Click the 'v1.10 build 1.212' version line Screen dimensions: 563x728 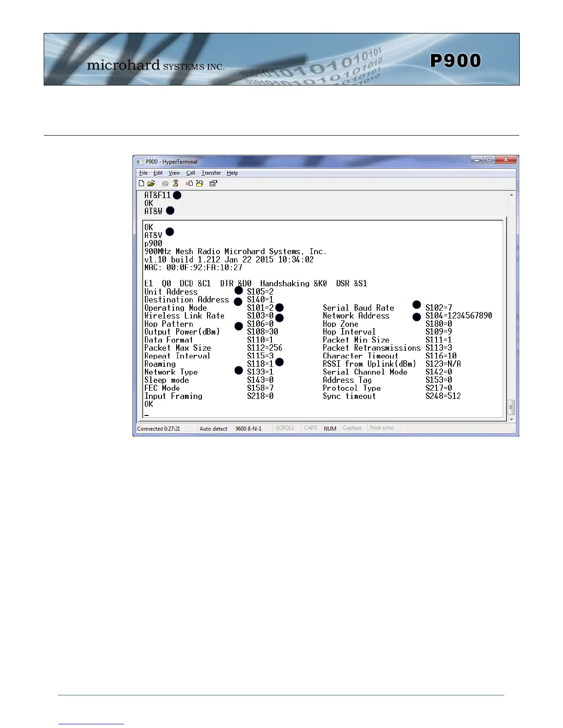click(229, 260)
